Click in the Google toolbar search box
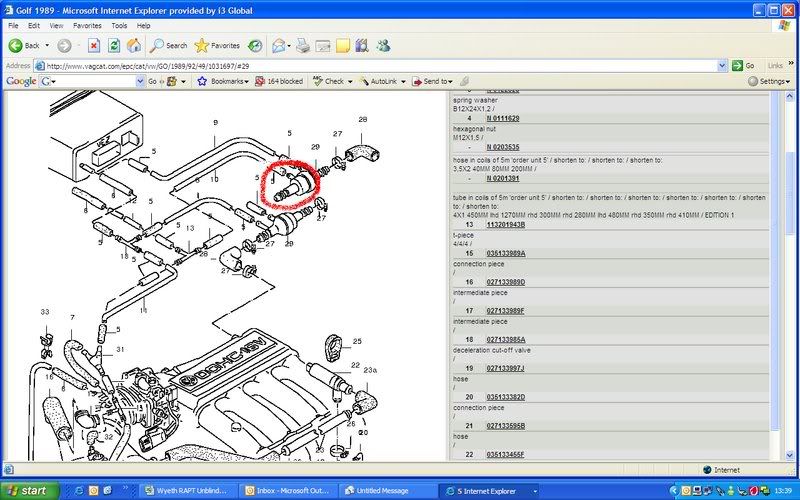 (92, 81)
